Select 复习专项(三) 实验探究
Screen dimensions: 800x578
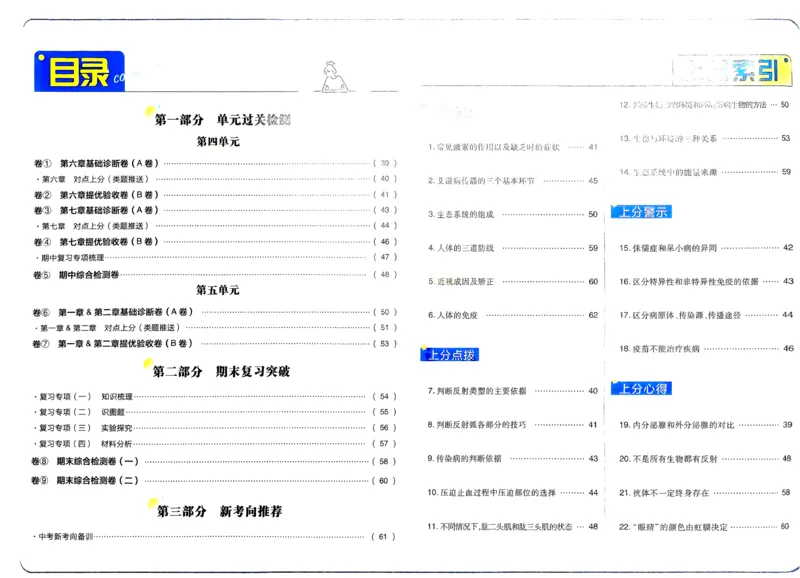214,428
